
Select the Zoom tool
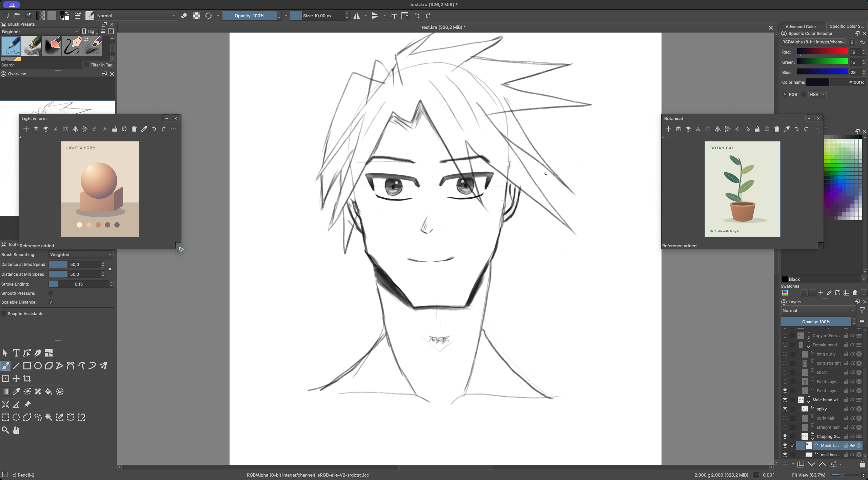tap(5, 430)
